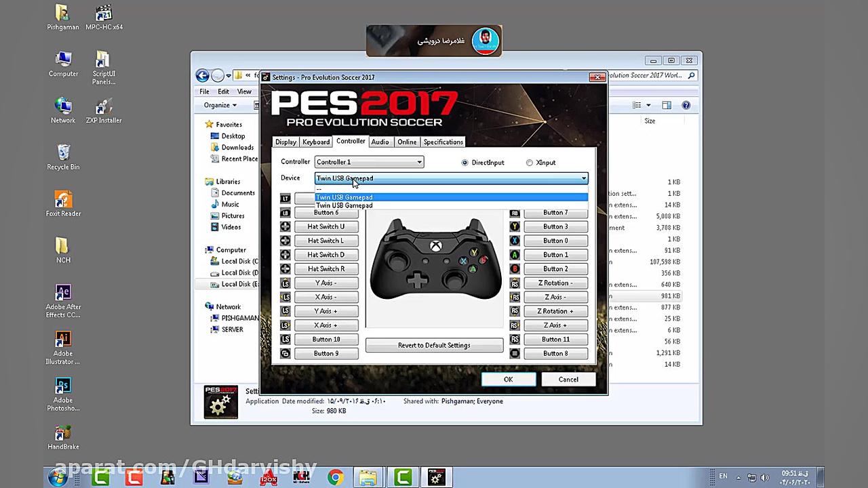Launch ZXP Installer shortcut
The width and height of the screenshot is (868, 488).
point(104,111)
